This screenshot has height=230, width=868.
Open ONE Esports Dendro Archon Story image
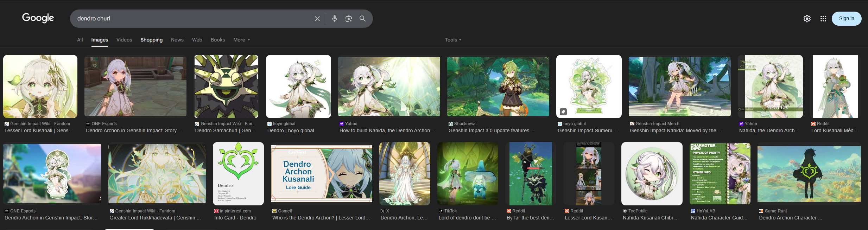pos(135,87)
